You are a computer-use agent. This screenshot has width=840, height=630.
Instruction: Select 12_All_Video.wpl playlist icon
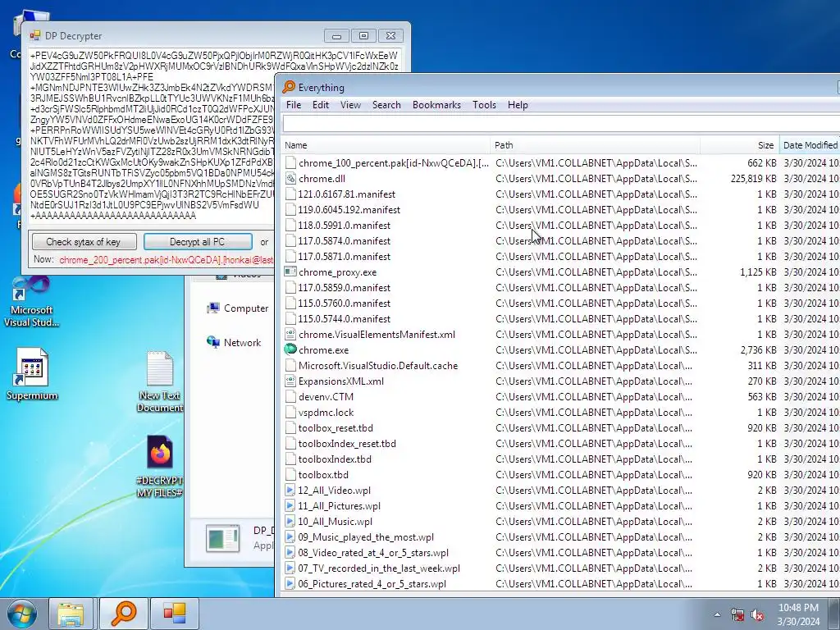click(290, 491)
